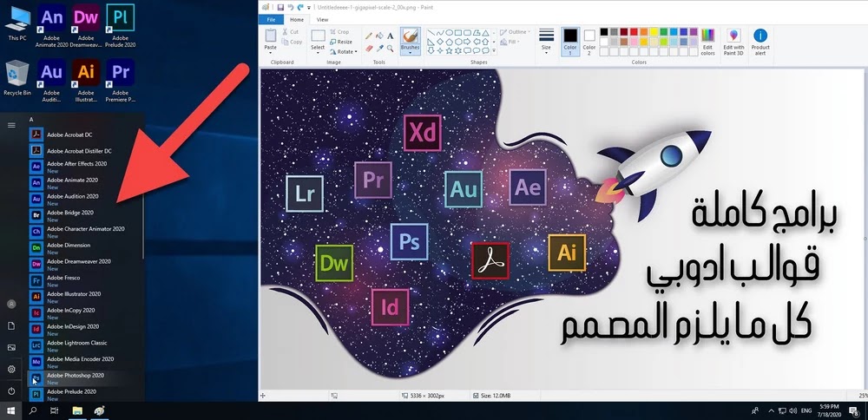Screen dimensions: 868x420
Task: Pick the purple color swatch in top row
Action: (694, 31)
